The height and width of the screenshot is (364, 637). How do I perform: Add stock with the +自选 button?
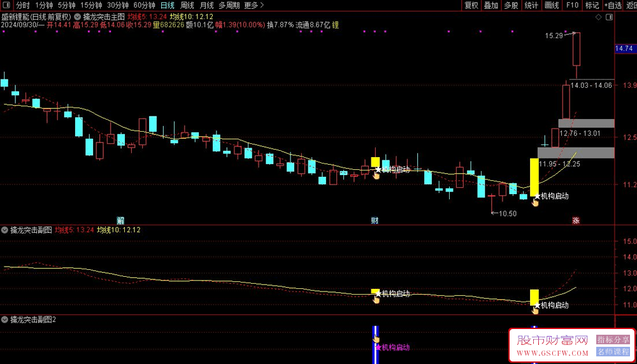(613, 5)
